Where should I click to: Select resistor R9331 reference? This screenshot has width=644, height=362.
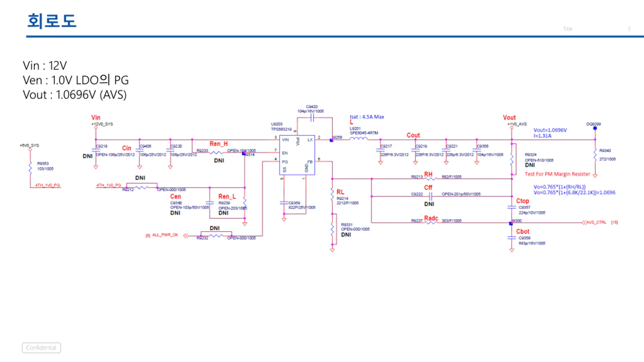pyautogui.click(x=347, y=224)
